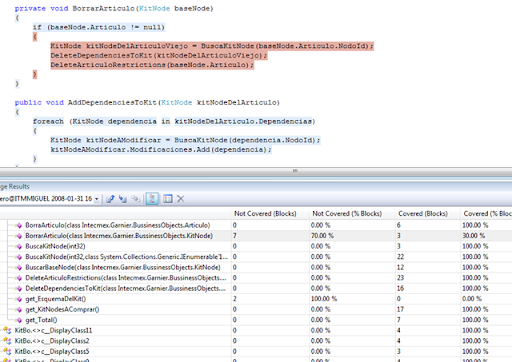The image size is (512, 362).
Task: Click the Add/Remove Columns icon
Action: pyautogui.click(x=168, y=199)
